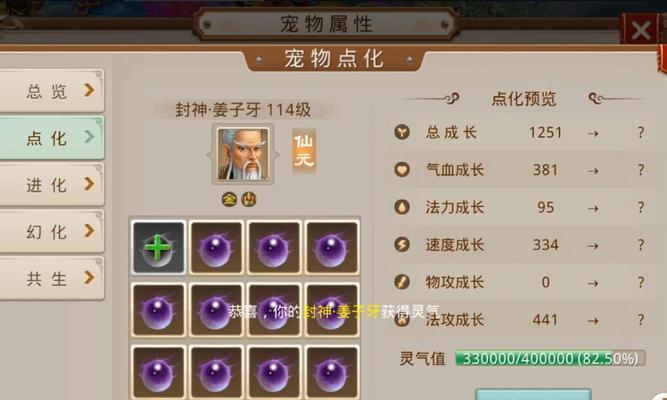Click the droplet icon beside 法力成长
667x400 pixels.
(402, 207)
